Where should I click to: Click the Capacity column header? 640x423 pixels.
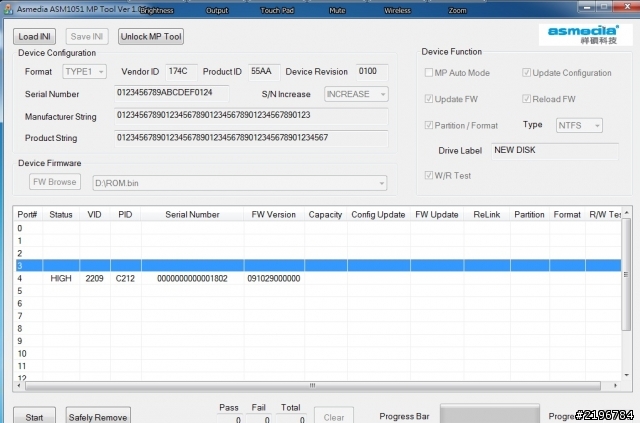coord(325,215)
